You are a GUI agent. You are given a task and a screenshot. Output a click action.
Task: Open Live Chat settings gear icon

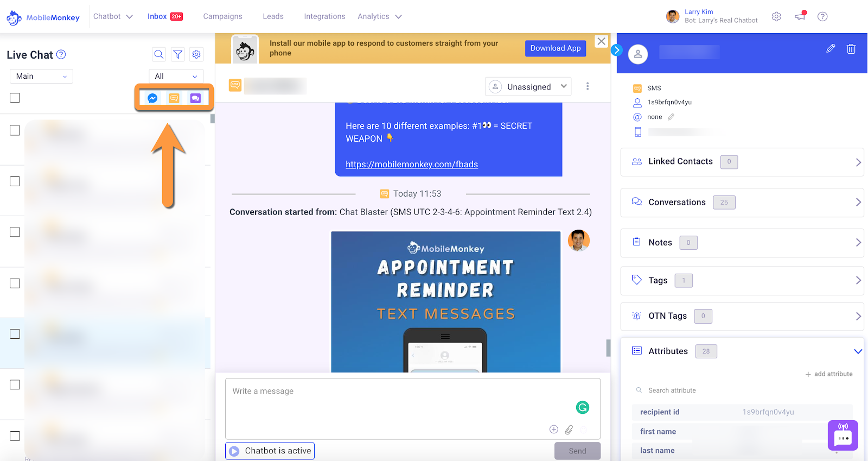coord(196,54)
